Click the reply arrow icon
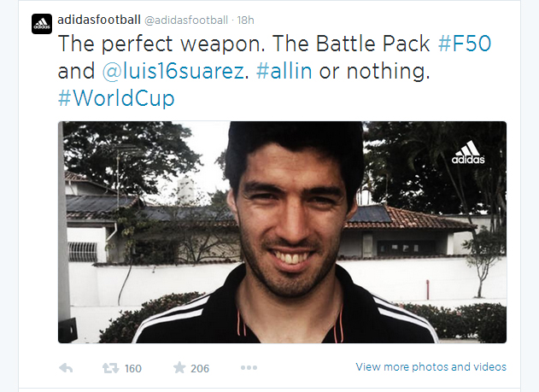 [66, 368]
